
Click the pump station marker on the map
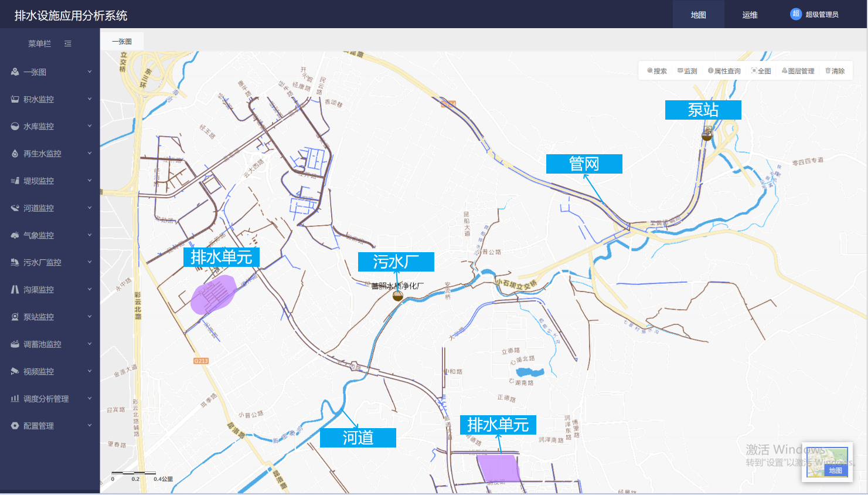(707, 134)
